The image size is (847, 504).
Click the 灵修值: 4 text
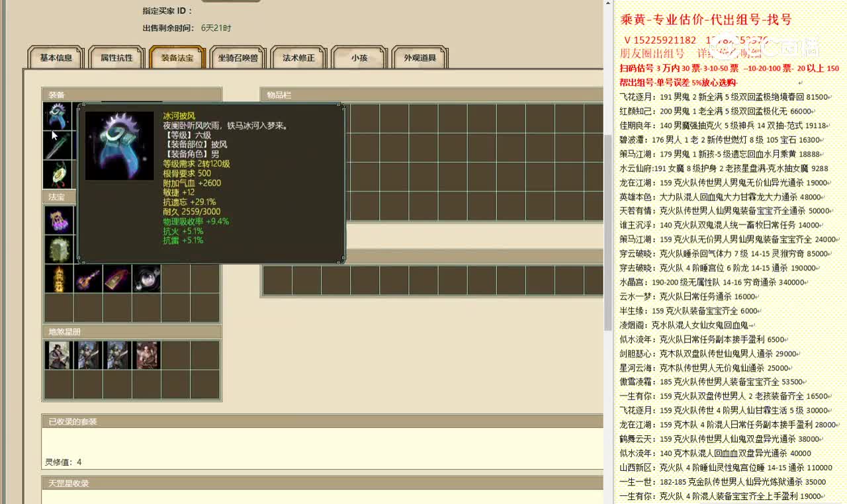click(64, 462)
